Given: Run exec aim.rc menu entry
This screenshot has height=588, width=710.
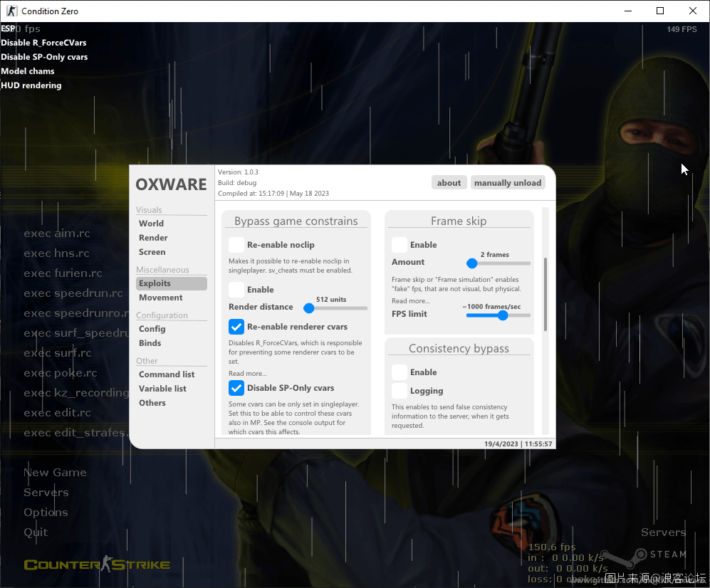Looking at the screenshot, I should (57, 233).
